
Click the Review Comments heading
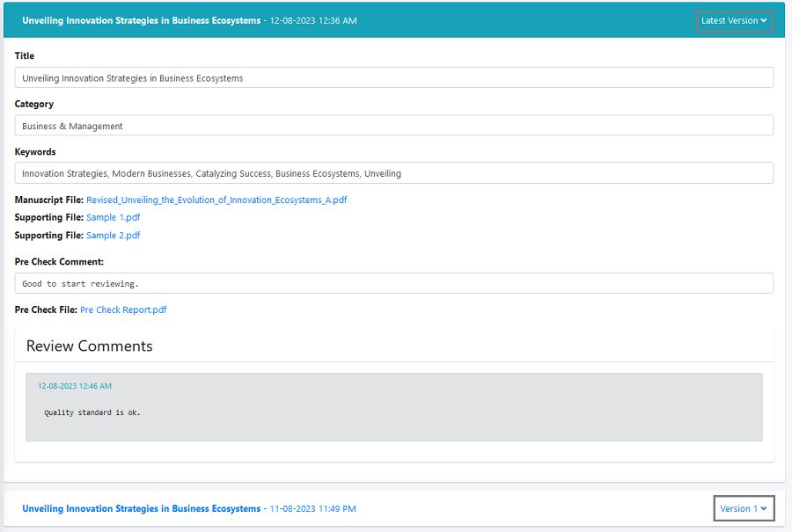click(89, 346)
